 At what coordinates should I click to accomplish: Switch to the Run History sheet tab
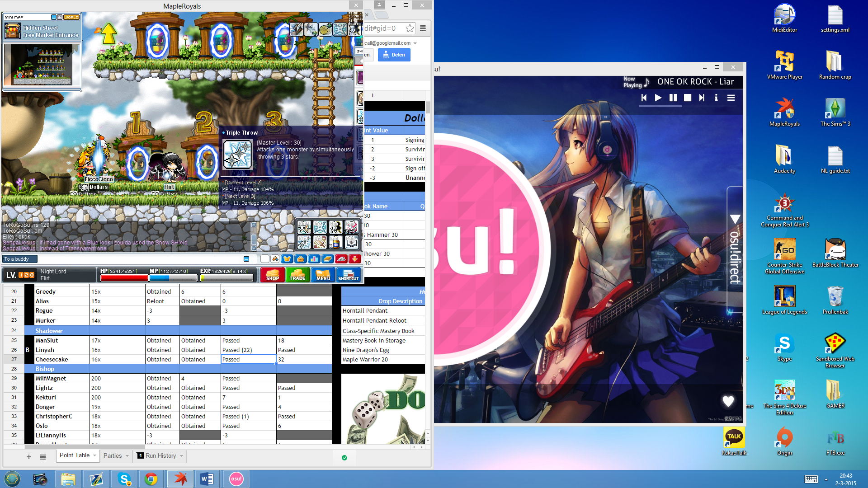(160, 455)
